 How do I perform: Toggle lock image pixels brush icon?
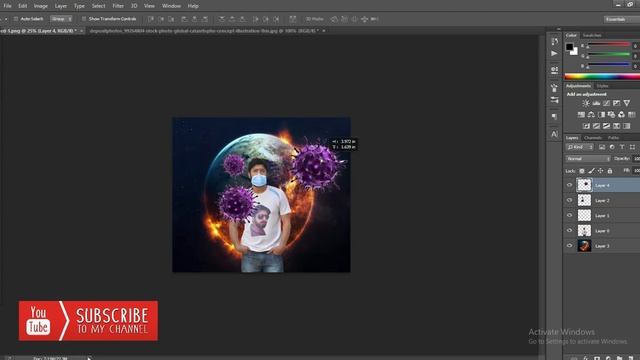[591, 171]
